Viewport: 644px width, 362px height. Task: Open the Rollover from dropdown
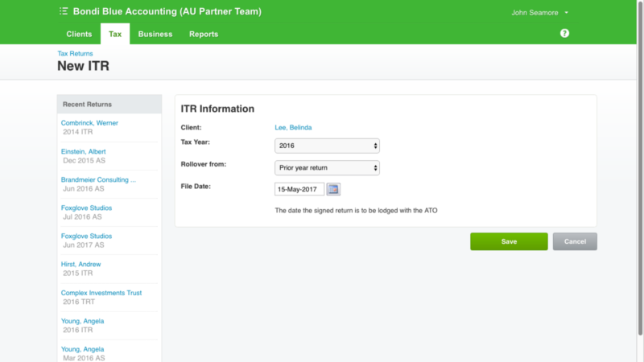pos(327,167)
